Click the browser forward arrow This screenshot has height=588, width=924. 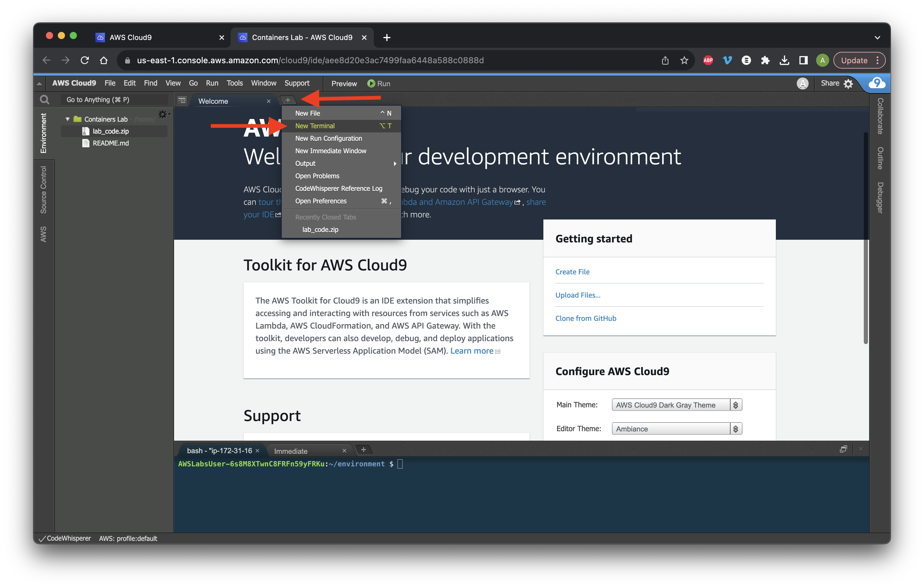point(66,60)
